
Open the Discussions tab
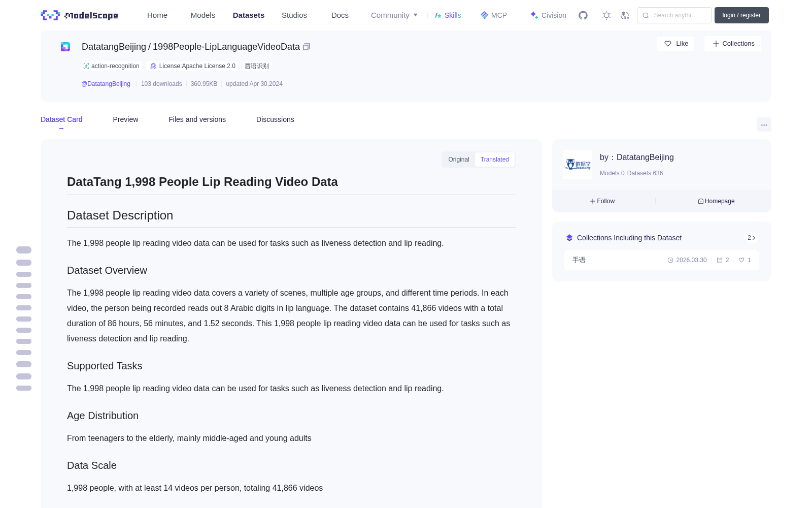tap(275, 119)
